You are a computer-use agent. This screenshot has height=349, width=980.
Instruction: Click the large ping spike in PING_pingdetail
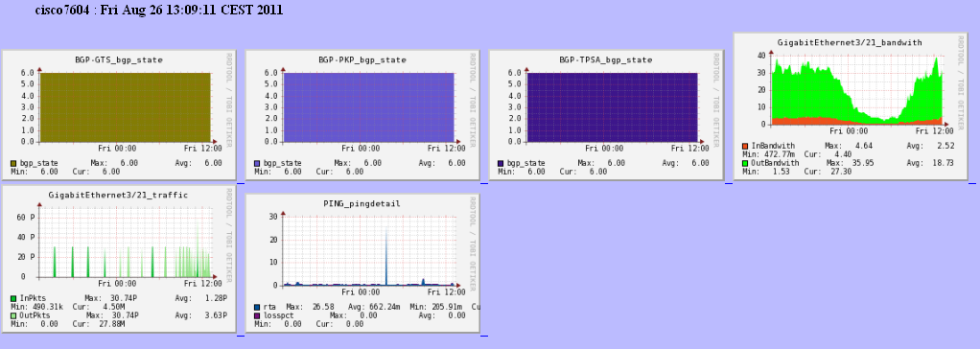[386, 256]
